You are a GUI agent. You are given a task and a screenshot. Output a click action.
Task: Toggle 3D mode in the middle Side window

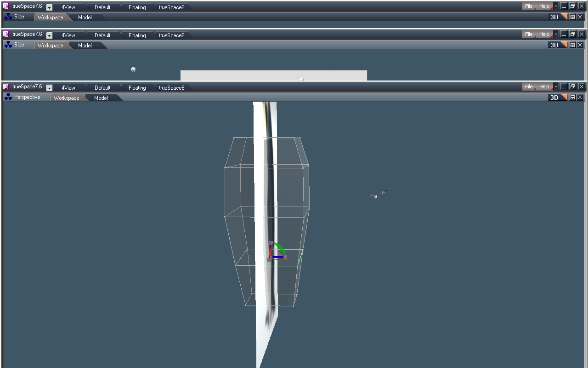(x=554, y=45)
